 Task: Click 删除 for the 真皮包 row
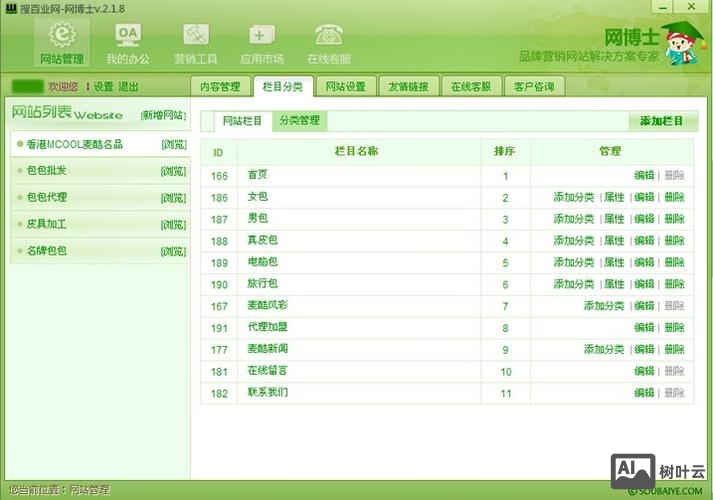click(674, 241)
